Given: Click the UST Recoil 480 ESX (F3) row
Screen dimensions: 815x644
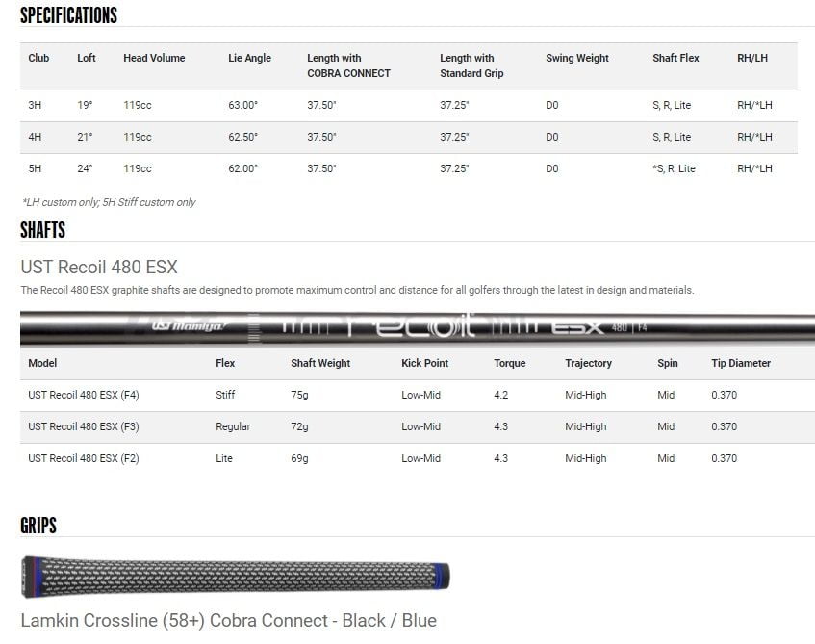Looking at the screenshot, I should [x=418, y=427].
